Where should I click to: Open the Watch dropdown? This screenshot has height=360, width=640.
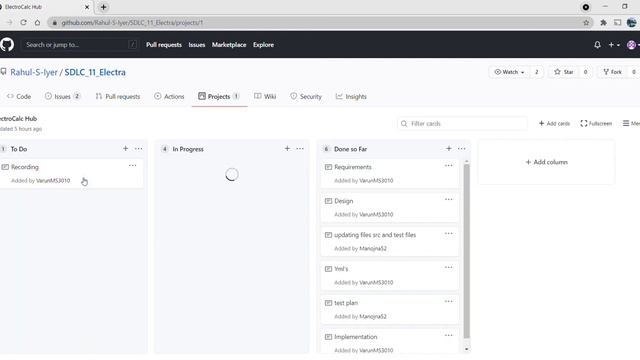pyautogui.click(x=509, y=72)
